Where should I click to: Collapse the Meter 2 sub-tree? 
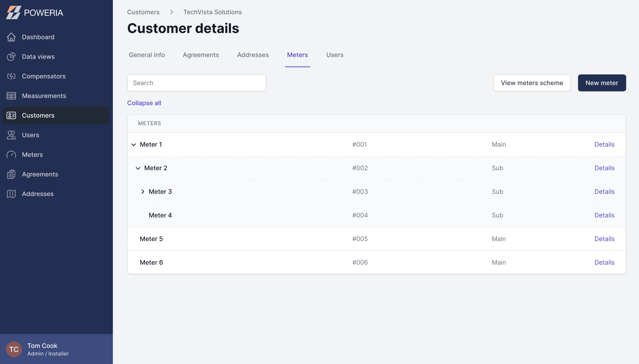pos(138,168)
